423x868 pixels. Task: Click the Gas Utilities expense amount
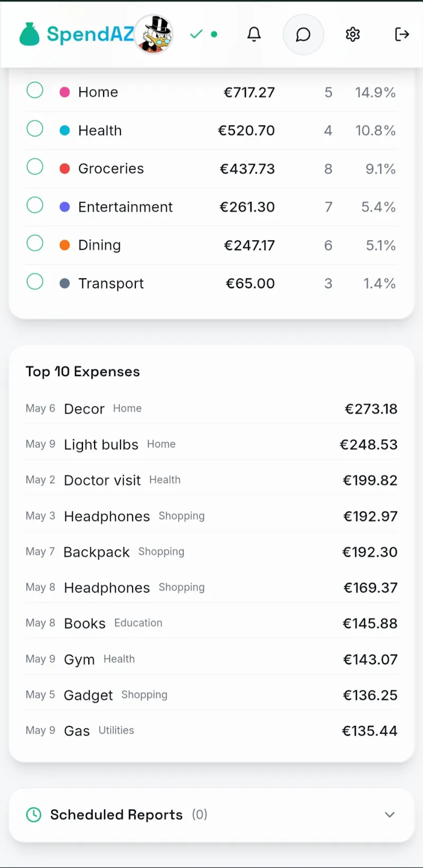tap(370, 731)
